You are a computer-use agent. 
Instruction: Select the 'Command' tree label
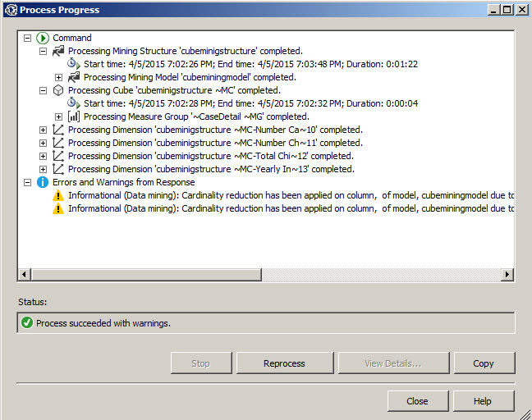(x=72, y=38)
